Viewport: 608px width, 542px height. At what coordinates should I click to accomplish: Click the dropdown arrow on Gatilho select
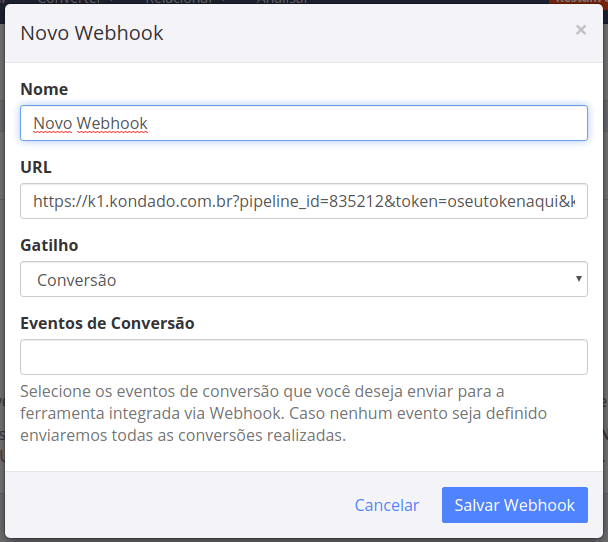pyautogui.click(x=580, y=279)
